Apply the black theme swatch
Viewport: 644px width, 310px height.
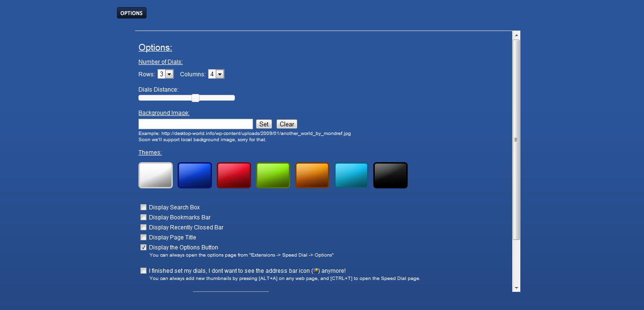[x=391, y=176]
